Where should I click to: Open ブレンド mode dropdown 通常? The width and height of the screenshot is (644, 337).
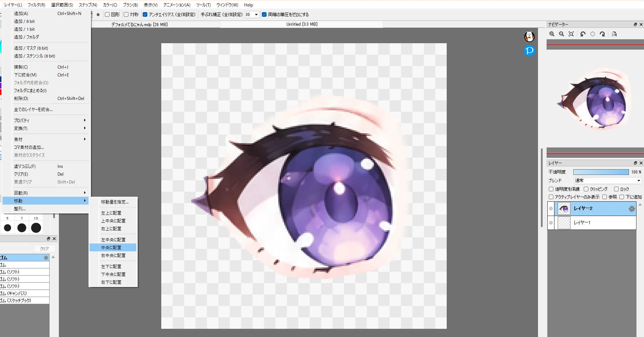tap(608, 181)
